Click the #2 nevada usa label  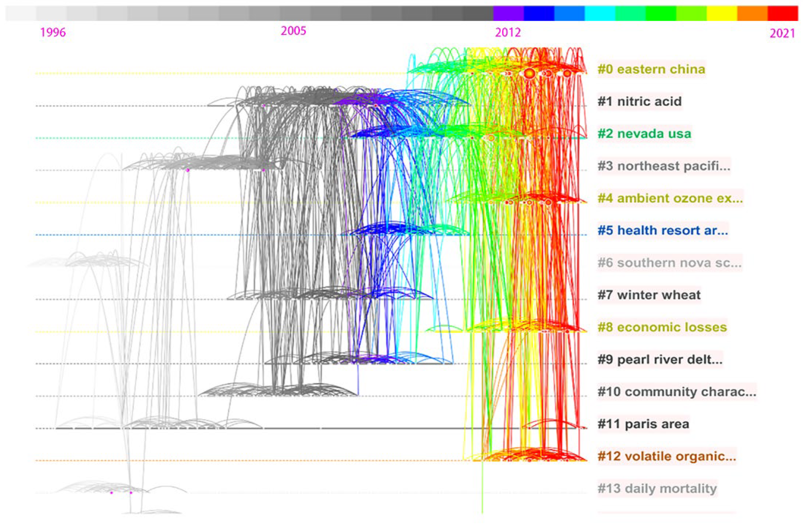(x=644, y=134)
